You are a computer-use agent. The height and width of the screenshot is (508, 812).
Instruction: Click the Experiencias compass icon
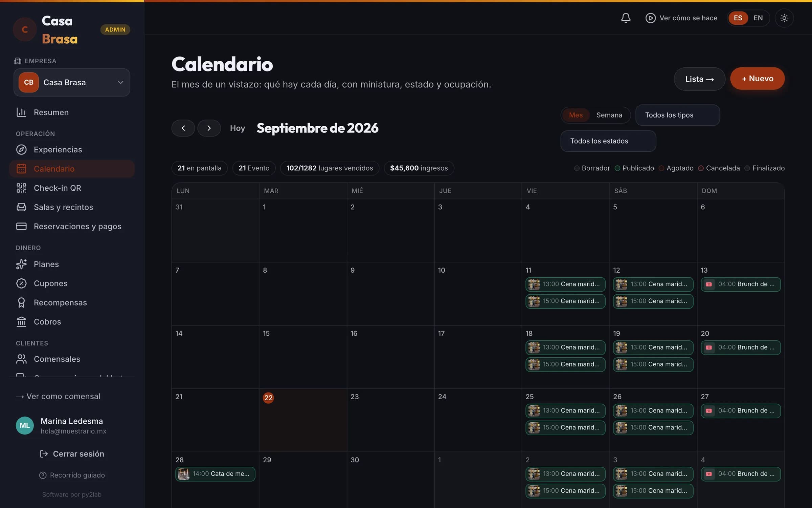click(21, 149)
